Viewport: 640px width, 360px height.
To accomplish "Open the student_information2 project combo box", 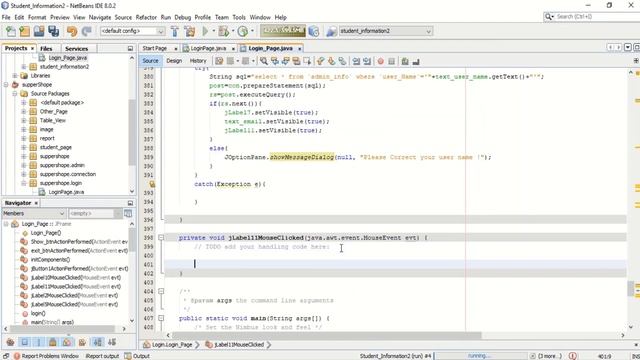I will pos(385,31).
